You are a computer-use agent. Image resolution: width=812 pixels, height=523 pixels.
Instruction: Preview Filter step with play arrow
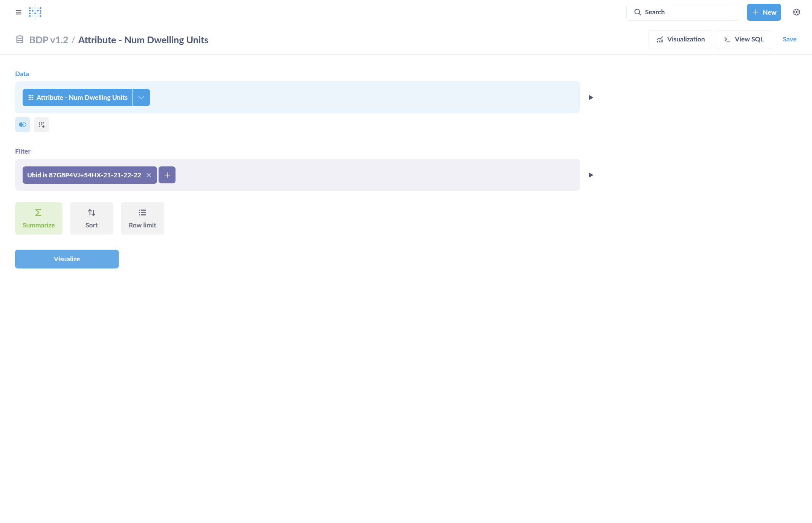click(x=591, y=175)
